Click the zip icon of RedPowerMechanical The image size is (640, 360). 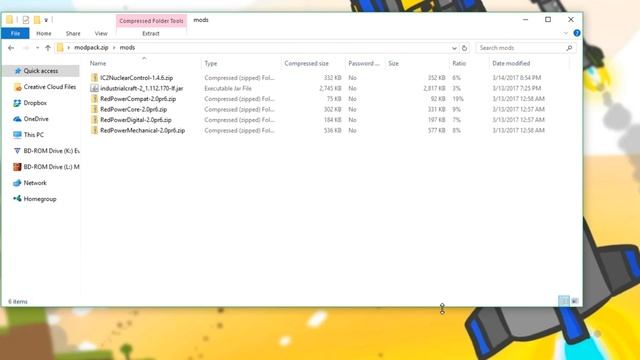tap(94, 131)
